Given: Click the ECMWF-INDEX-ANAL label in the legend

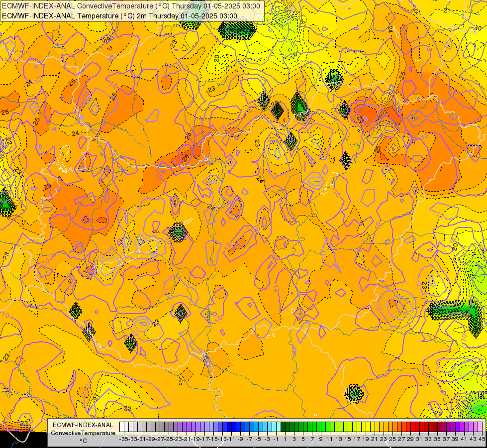Looking at the screenshot, I should click(x=83, y=425).
